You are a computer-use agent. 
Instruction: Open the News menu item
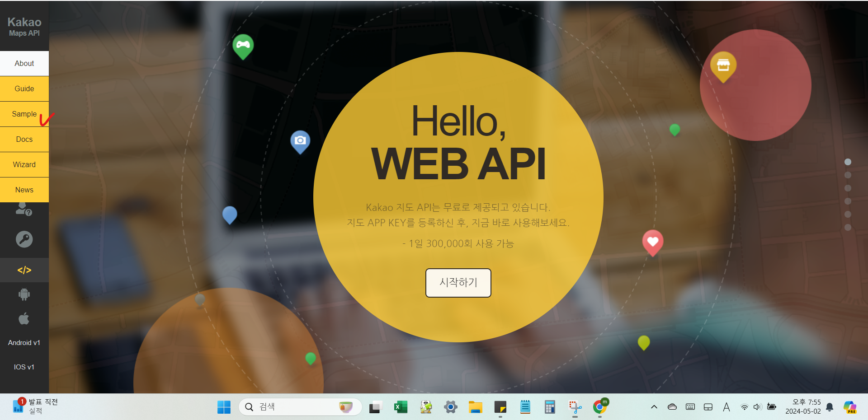24,190
